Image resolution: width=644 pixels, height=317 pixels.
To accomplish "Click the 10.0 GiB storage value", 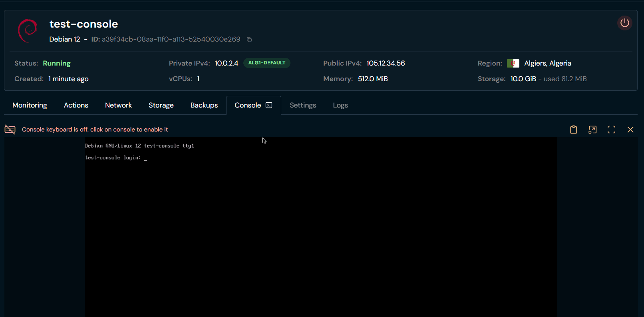I will tap(523, 79).
